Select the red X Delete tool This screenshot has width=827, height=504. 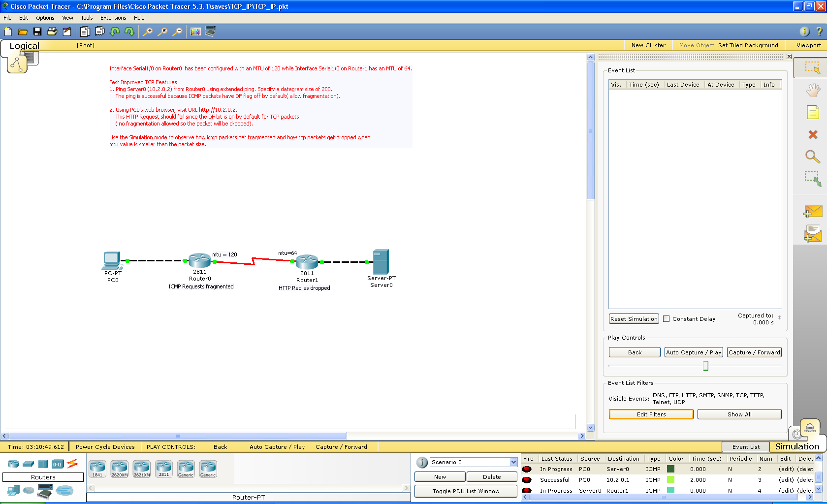[x=813, y=134]
